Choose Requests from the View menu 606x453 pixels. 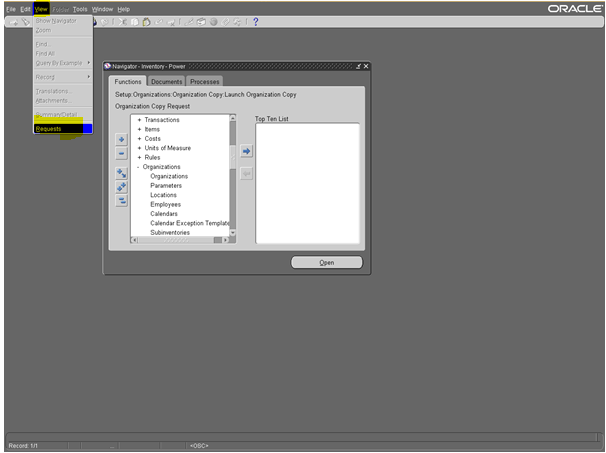click(63, 129)
